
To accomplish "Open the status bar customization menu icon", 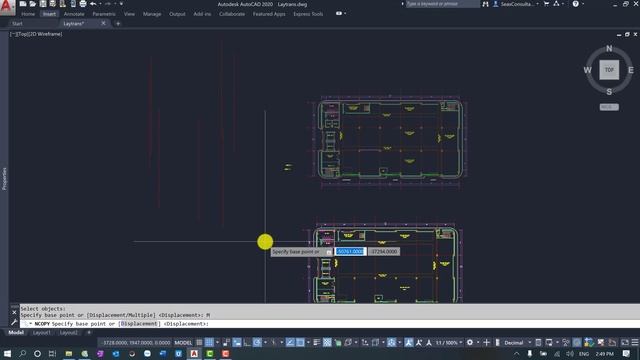I will click(x=635, y=342).
